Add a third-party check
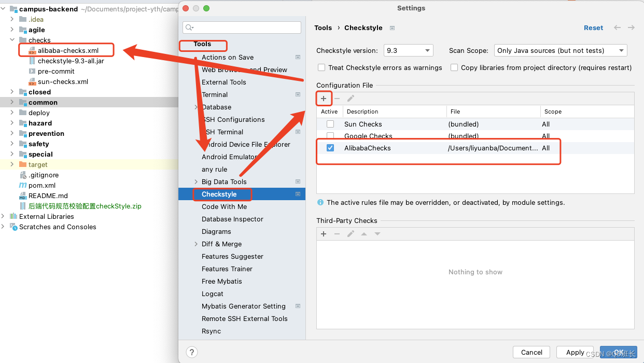 point(324,233)
